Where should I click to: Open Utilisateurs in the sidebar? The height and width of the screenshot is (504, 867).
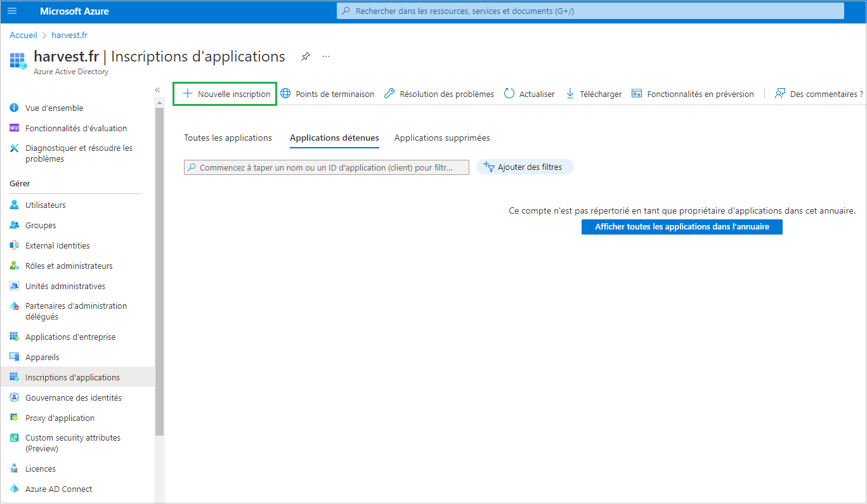(45, 205)
